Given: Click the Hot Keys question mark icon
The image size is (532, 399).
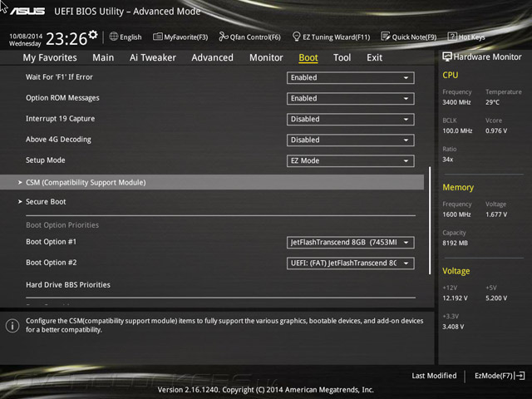Looking at the screenshot, I should pos(452,37).
